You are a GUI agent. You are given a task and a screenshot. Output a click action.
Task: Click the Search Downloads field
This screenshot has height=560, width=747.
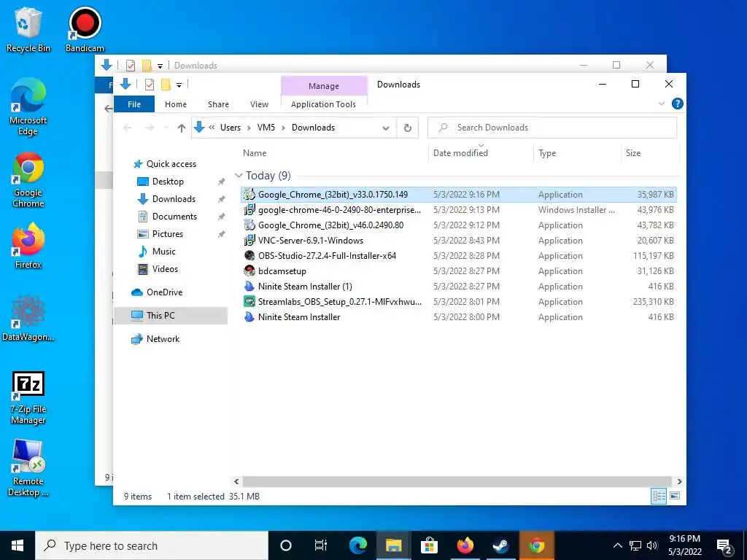[552, 128]
